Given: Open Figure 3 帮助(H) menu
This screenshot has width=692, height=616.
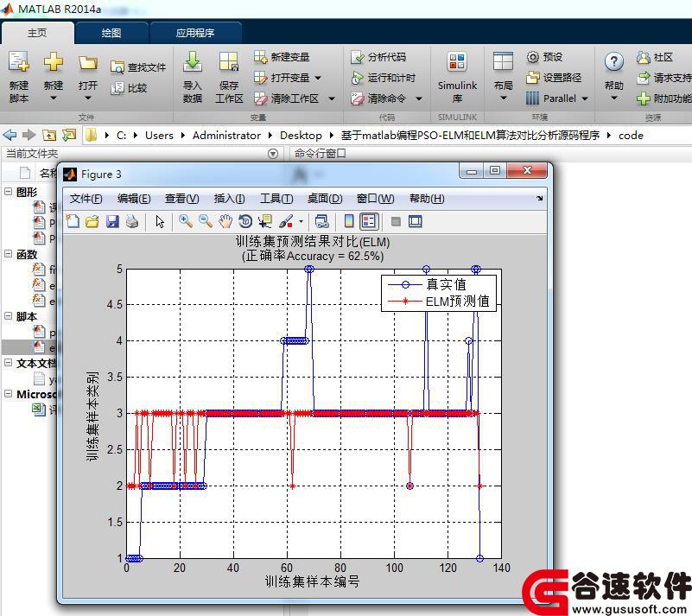Looking at the screenshot, I should (427, 199).
